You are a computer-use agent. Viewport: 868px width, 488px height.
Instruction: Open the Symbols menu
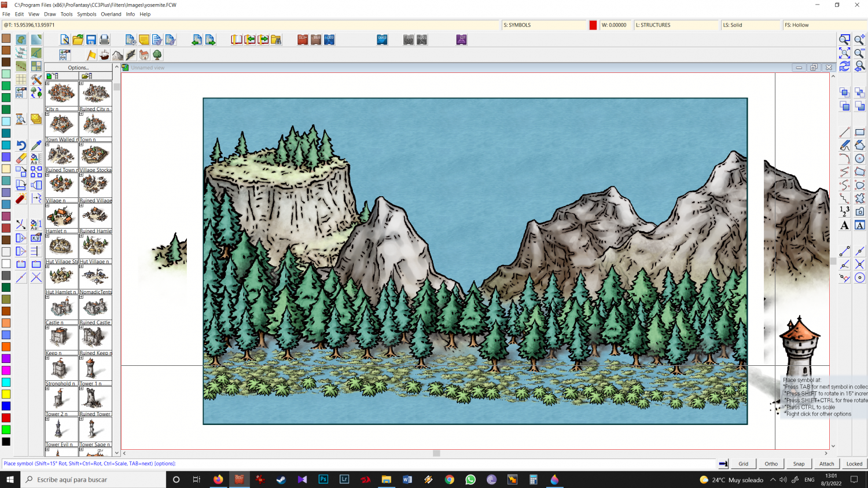(87, 14)
